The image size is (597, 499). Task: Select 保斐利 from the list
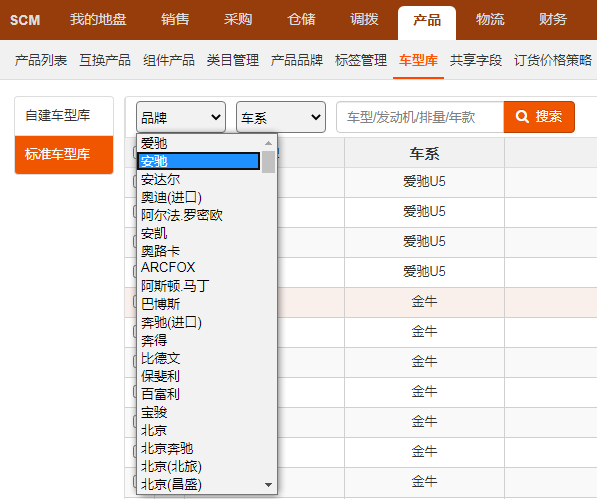(199, 376)
